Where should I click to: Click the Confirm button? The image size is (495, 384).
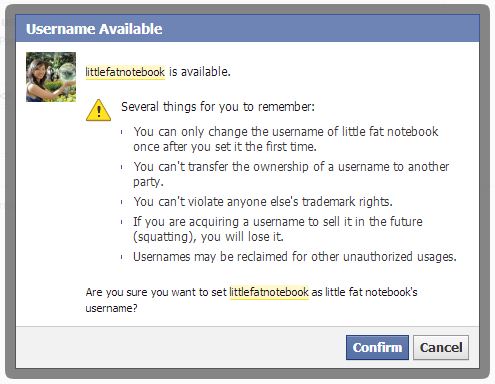click(377, 347)
